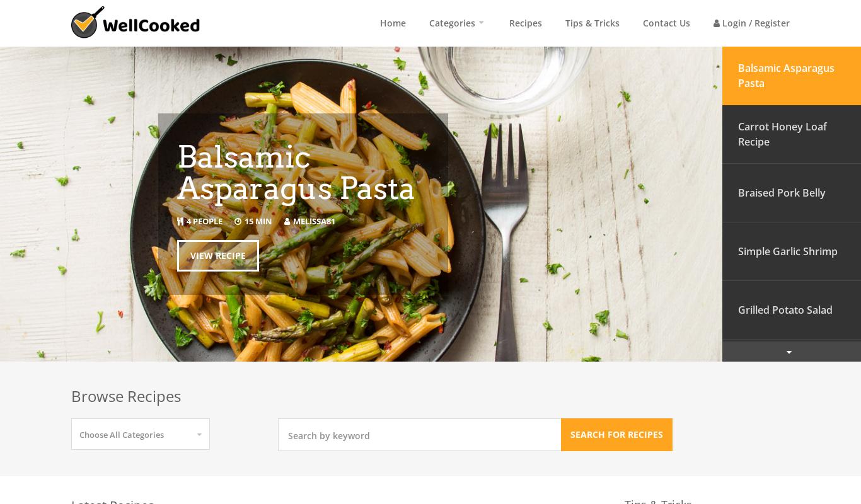This screenshot has height=504, width=861.
Task: Click the user icon beside Login / Register
Action: (717, 23)
